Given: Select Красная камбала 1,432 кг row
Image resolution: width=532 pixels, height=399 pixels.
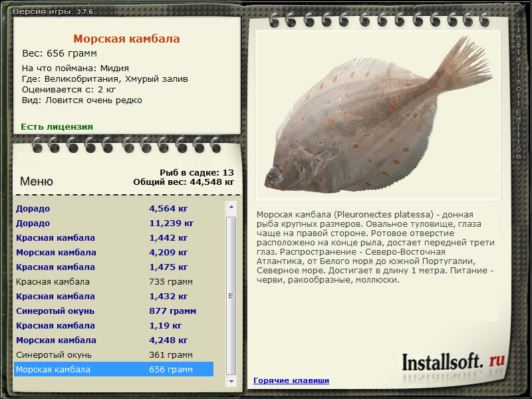Looking at the screenshot, I should point(114,296).
